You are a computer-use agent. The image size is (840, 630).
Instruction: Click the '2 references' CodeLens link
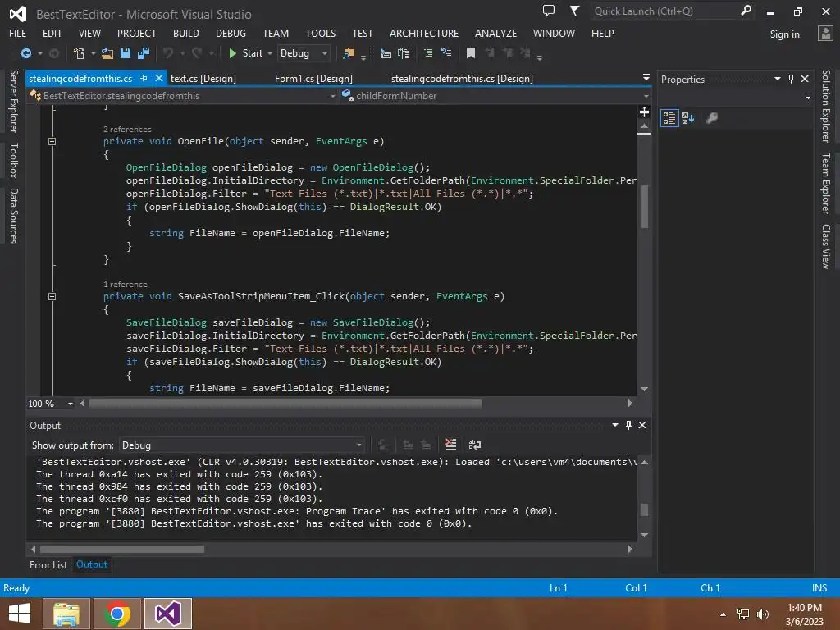127,129
